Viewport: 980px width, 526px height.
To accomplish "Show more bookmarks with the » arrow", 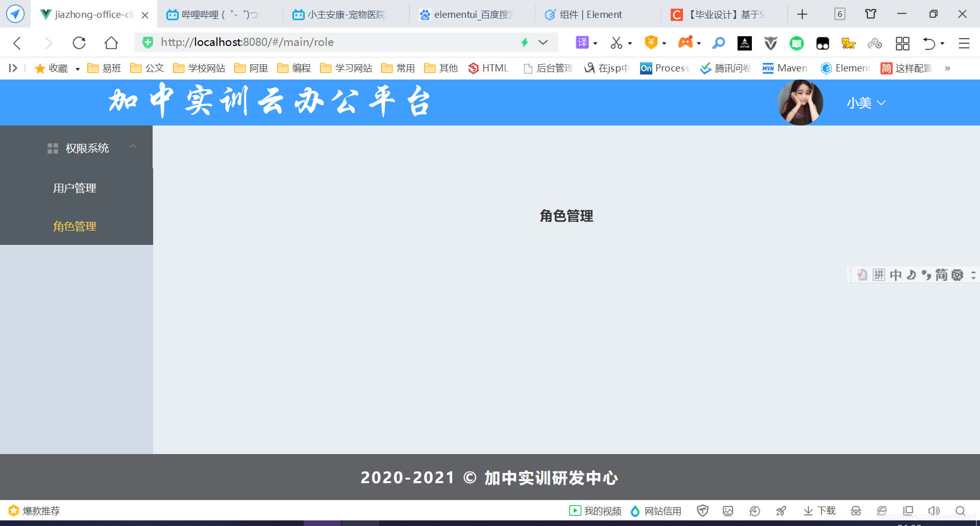I will (947, 68).
